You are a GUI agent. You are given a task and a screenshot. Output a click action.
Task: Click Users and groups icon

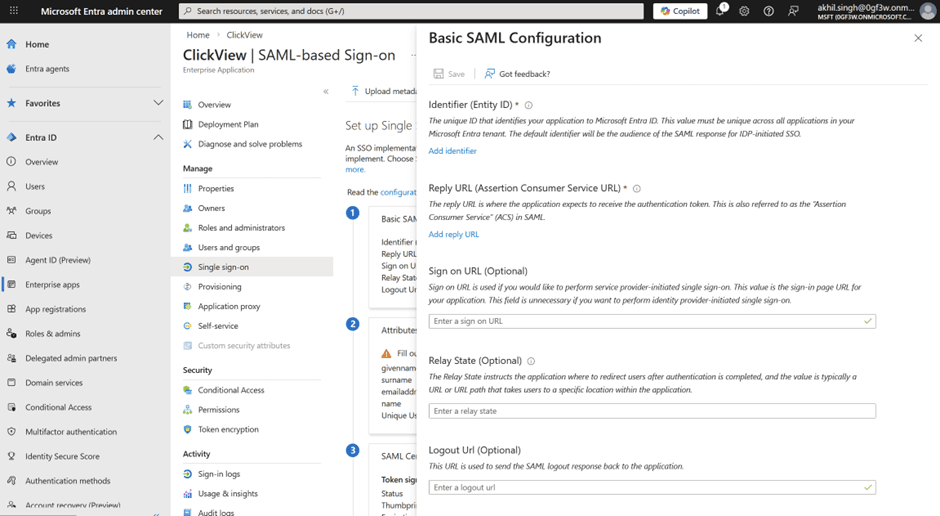pos(188,248)
